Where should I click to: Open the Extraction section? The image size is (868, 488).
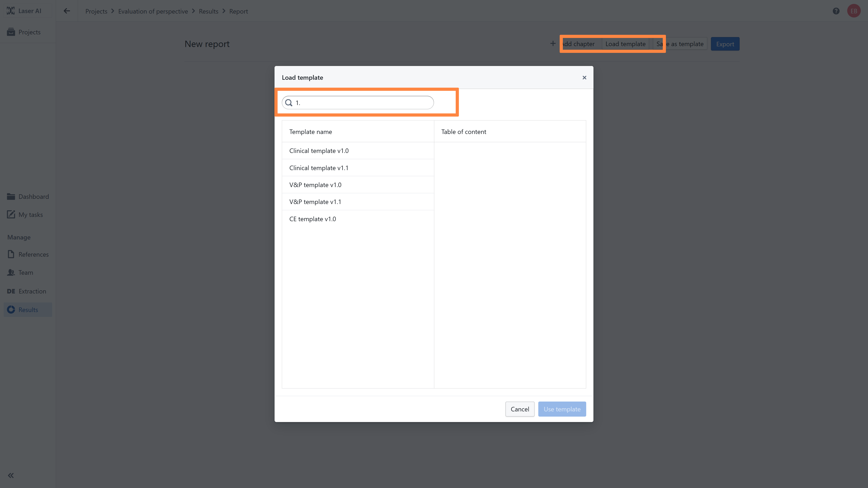(32, 291)
